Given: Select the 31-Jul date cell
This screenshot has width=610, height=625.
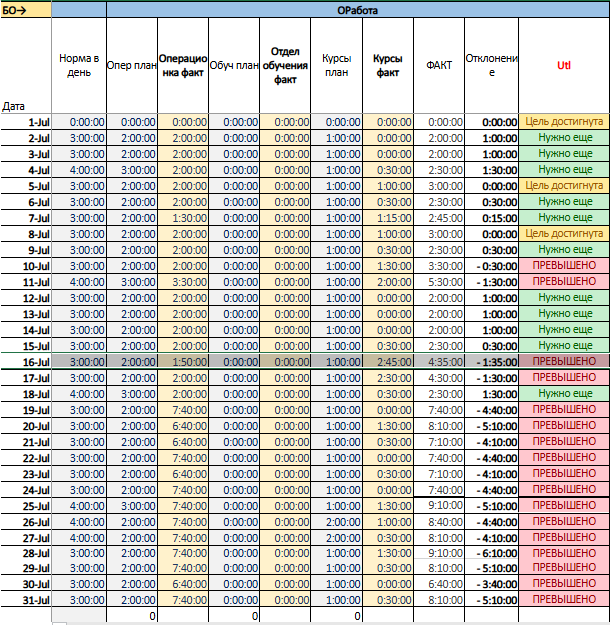Looking at the screenshot, I should pos(26,600).
